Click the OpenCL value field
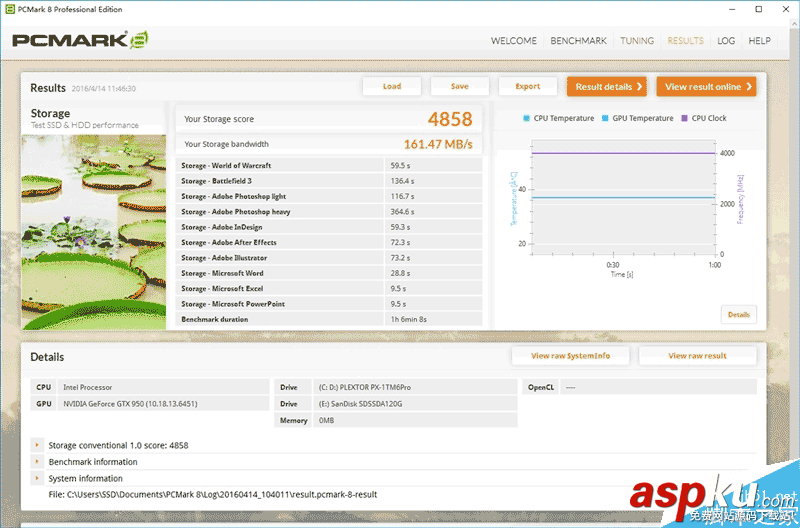The height and width of the screenshot is (528, 800). pyautogui.click(x=658, y=387)
